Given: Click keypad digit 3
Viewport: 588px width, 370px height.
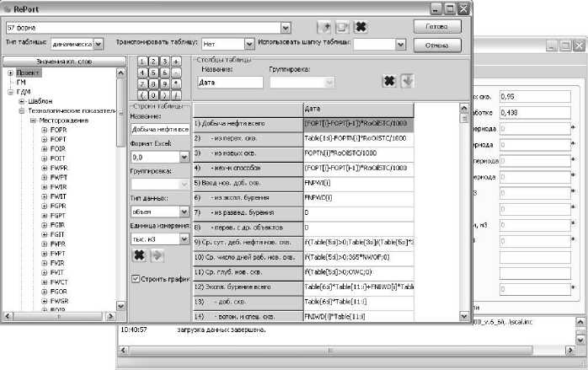Looking at the screenshot, I should [165, 62].
